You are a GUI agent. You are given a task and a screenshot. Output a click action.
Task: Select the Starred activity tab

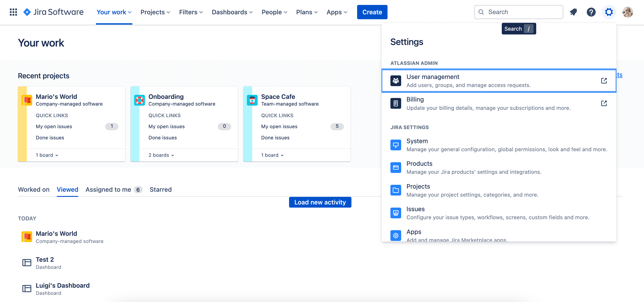[161, 189]
